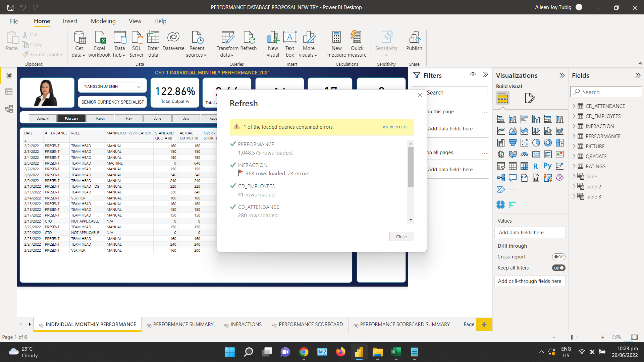This screenshot has width=644, height=362.
Task: Open Google Chrome from the taskbar
Action: point(304,352)
